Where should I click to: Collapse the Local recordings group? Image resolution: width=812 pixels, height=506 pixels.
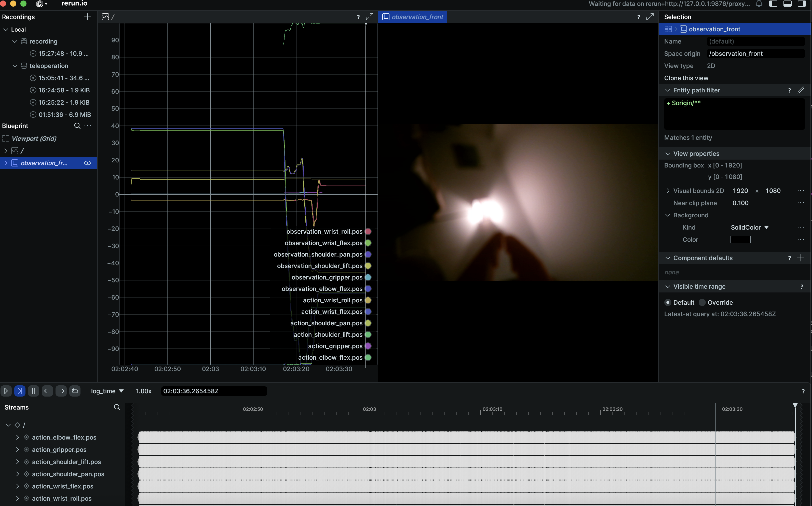point(6,30)
